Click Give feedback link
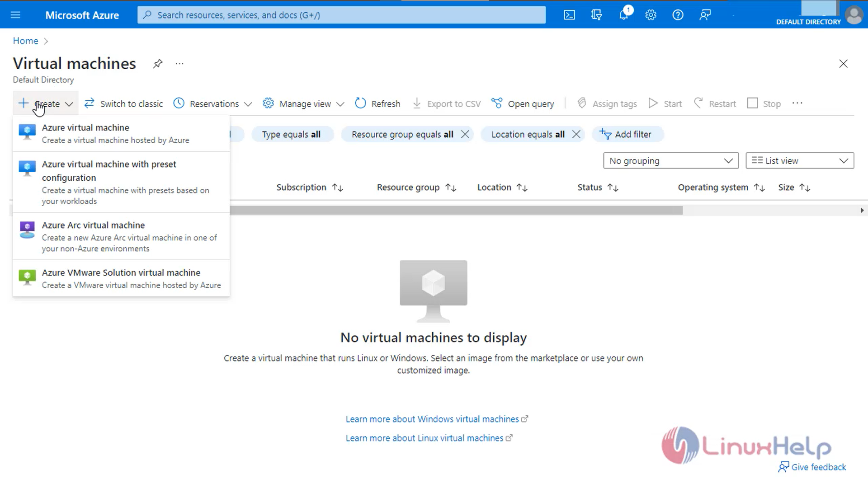This screenshot has height=488, width=868. point(812,467)
